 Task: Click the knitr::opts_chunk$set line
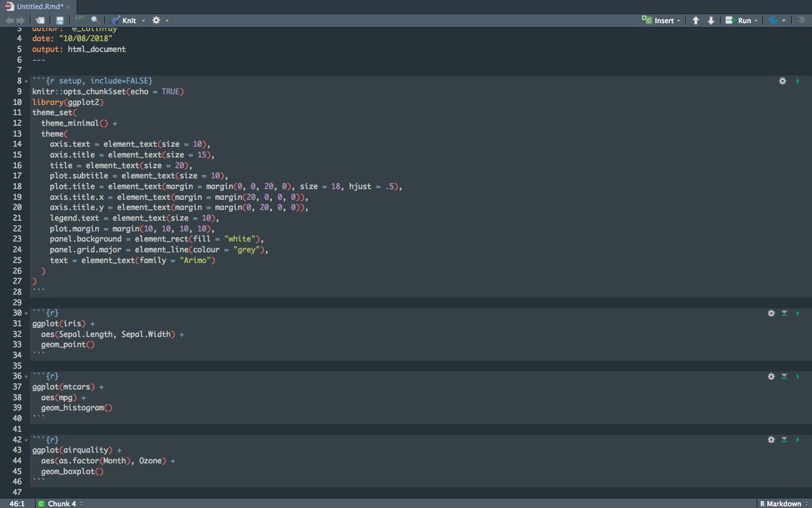[108, 91]
